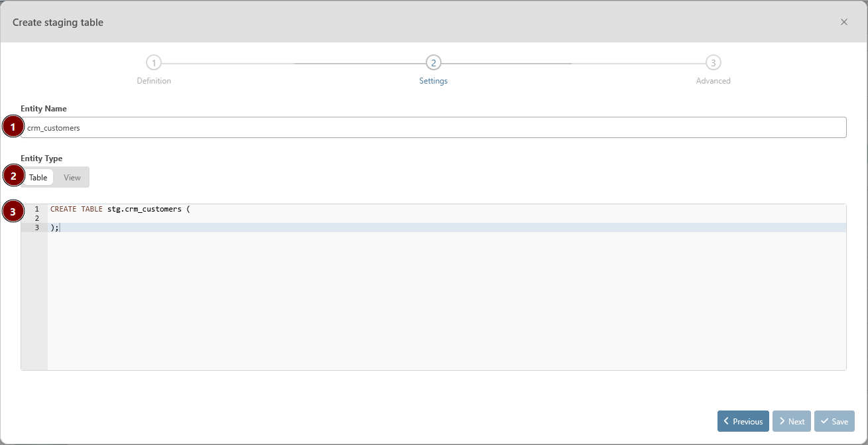Jump to the Advanced step label
Image resolution: width=868 pixels, height=445 pixels.
tap(713, 81)
